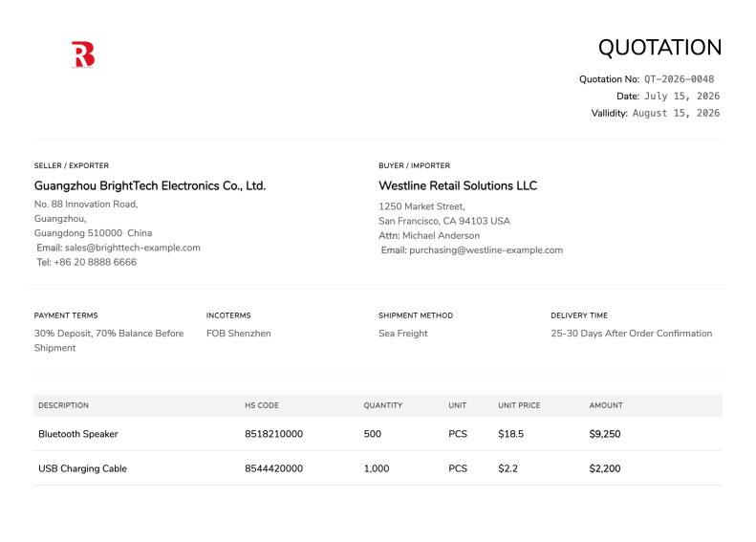Open the purchasing@westline-example.com email

click(486, 250)
